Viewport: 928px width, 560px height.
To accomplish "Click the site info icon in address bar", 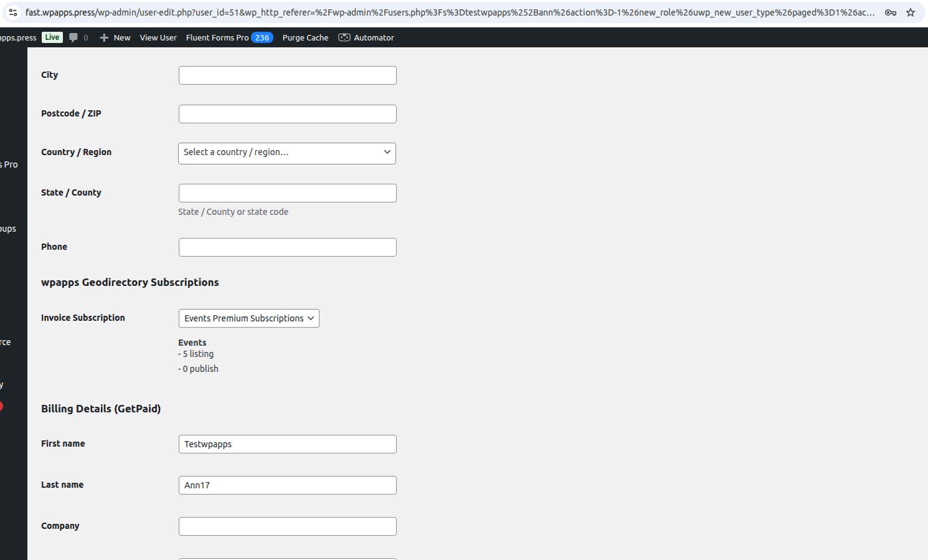I will (12, 12).
